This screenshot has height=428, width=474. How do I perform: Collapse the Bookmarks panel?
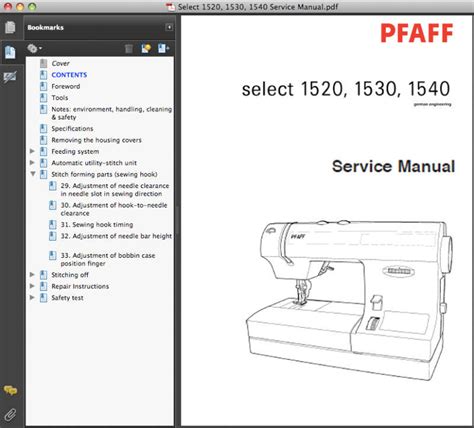click(x=169, y=27)
